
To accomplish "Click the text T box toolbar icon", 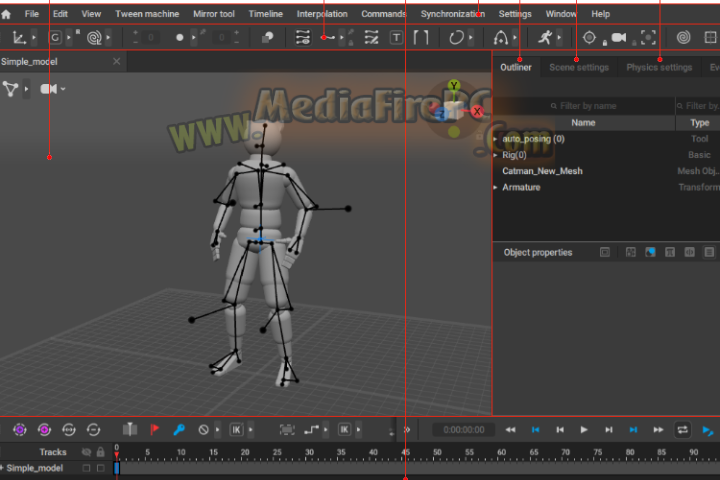I will pos(396,38).
